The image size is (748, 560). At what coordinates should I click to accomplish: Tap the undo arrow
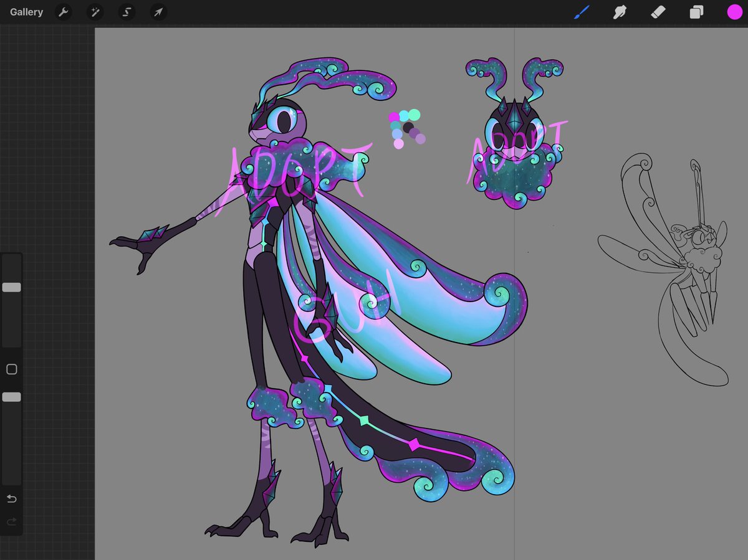(11, 498)
